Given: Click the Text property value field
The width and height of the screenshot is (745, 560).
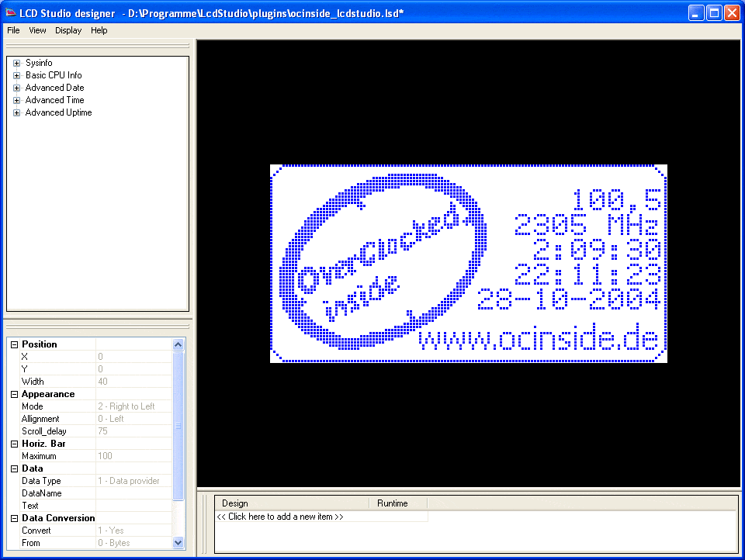Looking at the screenshot, I should (134, 506).
